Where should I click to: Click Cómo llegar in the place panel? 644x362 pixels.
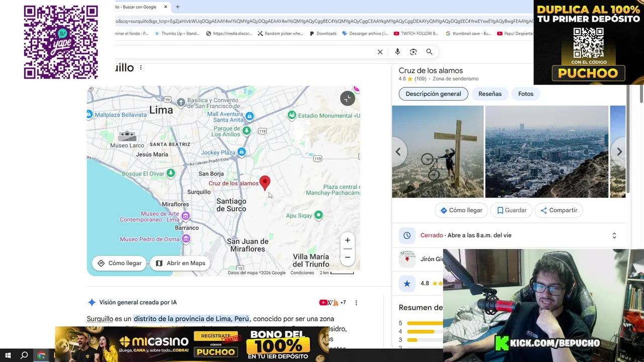[x=461, y=210]
